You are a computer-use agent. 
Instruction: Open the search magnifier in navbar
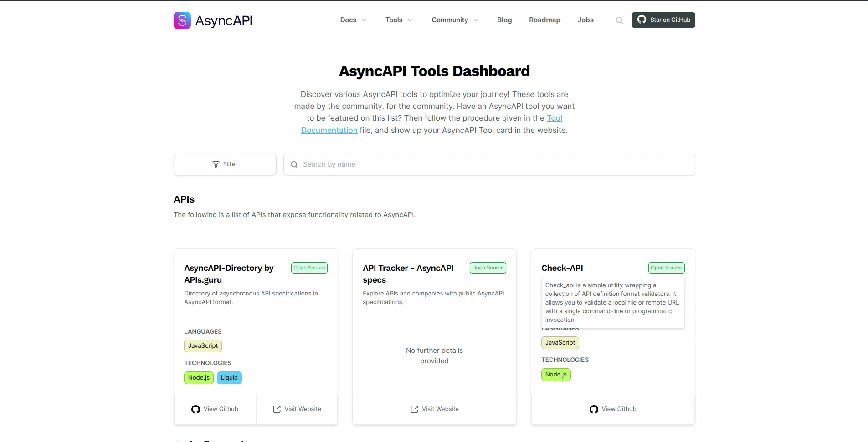click(x=619, y=20)
